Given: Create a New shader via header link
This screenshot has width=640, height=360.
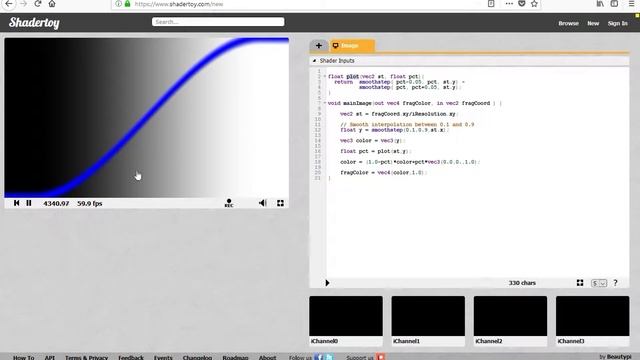Looking at the screenshot, I should point(593,23).
